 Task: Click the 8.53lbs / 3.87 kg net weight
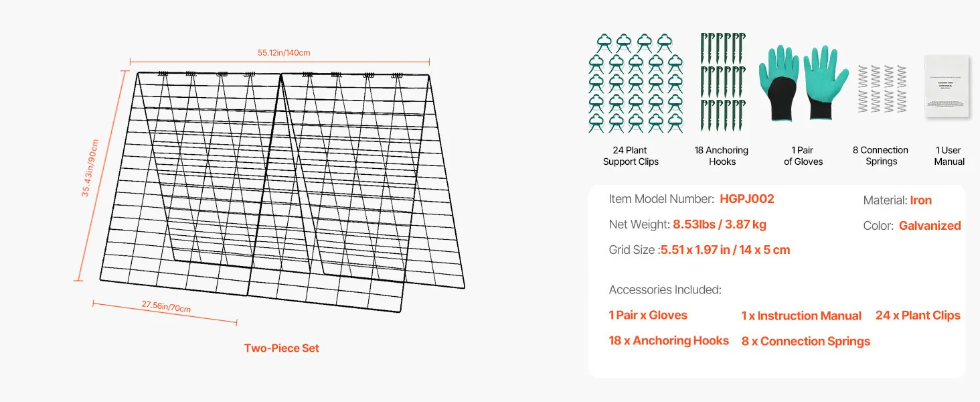720,224
